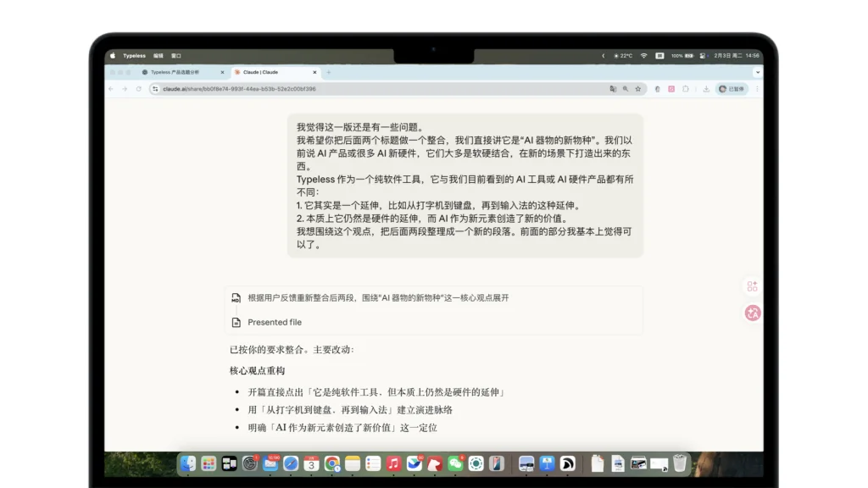
Task: Open WeChat from the Dock
Action: [456, 463]
